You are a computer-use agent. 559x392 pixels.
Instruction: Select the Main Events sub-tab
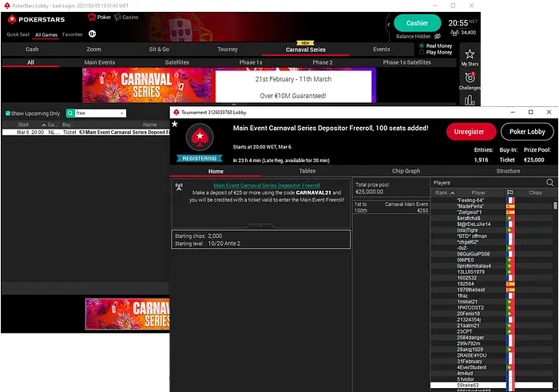point(100,62)
